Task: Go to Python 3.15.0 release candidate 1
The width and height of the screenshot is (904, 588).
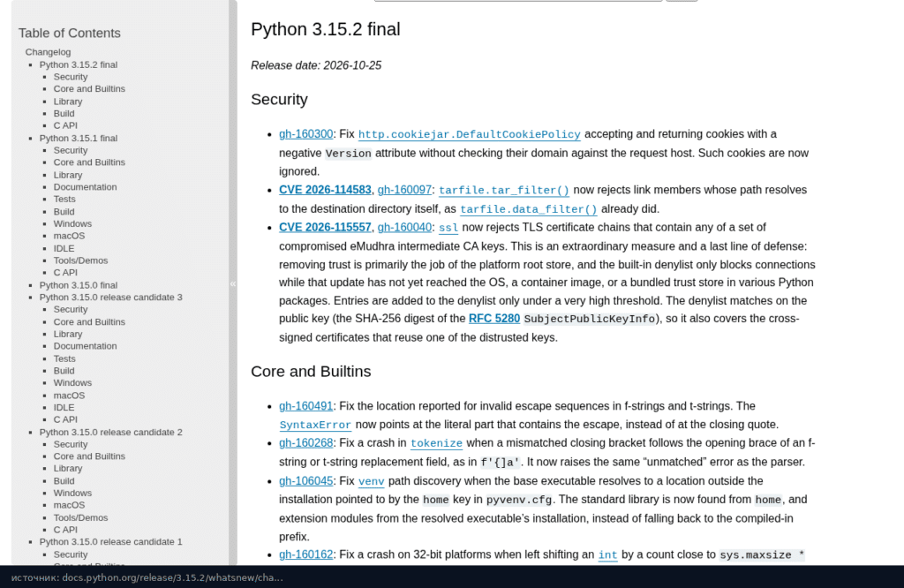Action: (x=110, y=542)
